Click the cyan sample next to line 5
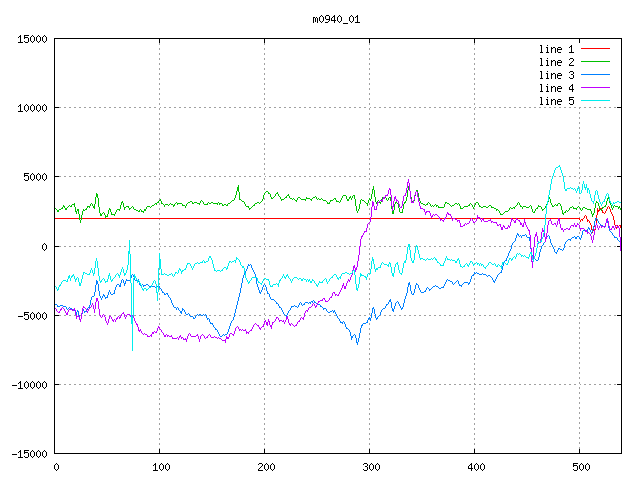640x480 pixels. 595,101
